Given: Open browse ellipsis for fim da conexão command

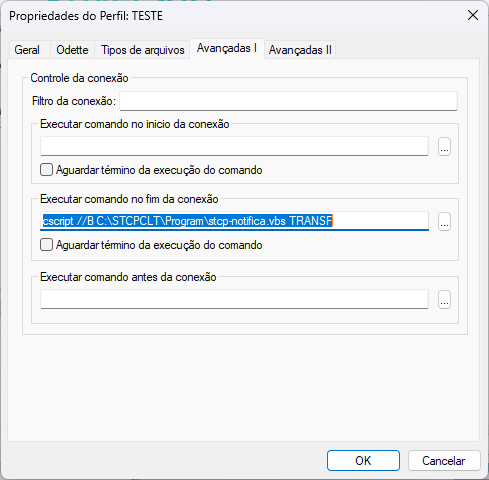Looking at the screenshot, I should 444,221.
